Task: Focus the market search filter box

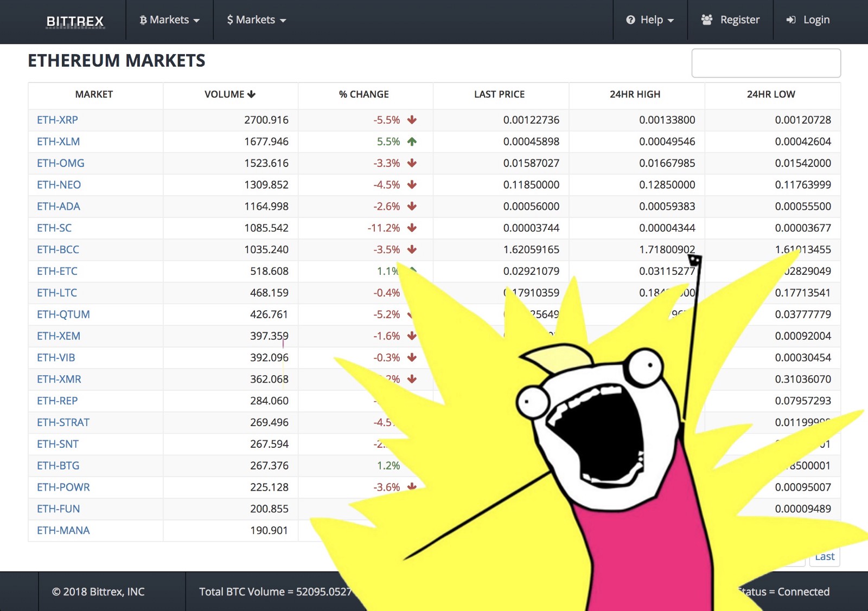Action: pyautogui.click(x=766, y=63)
